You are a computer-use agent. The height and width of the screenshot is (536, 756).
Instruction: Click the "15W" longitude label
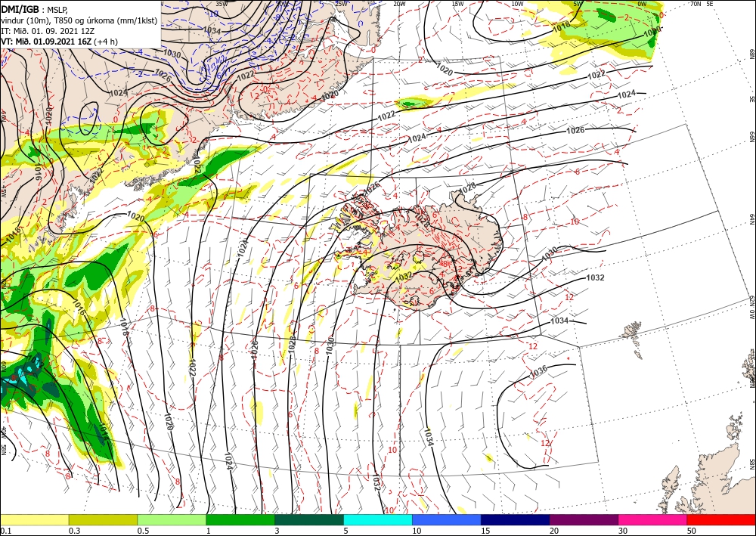(458, 4)
